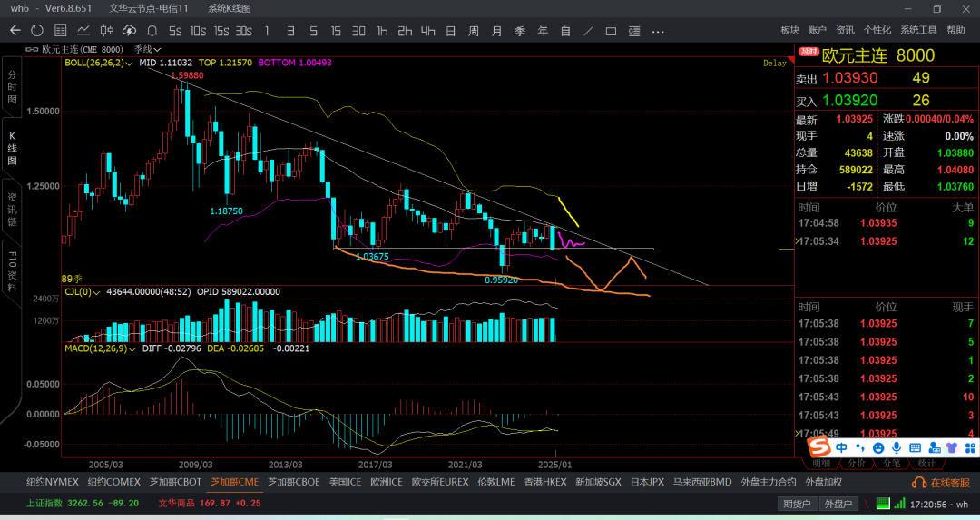Screen dimensions: 980x520
Task: Switch chart to 日 daily period
Action: pos(450,30)
